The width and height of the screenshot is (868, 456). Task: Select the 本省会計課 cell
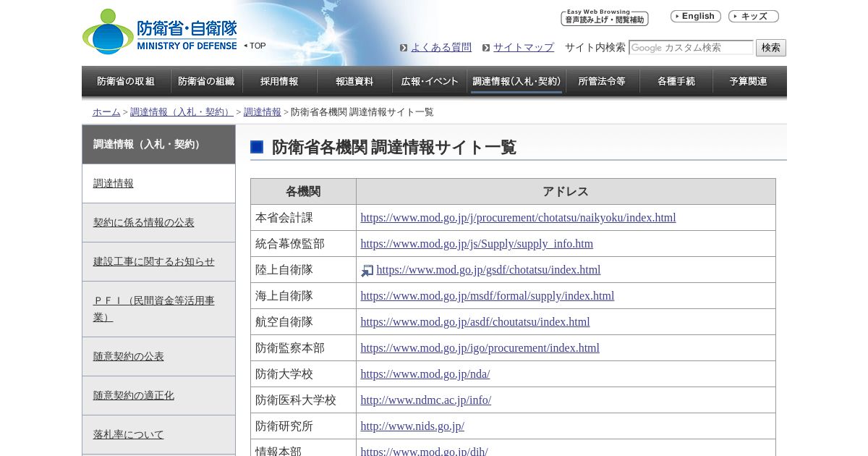click(303, 218)
